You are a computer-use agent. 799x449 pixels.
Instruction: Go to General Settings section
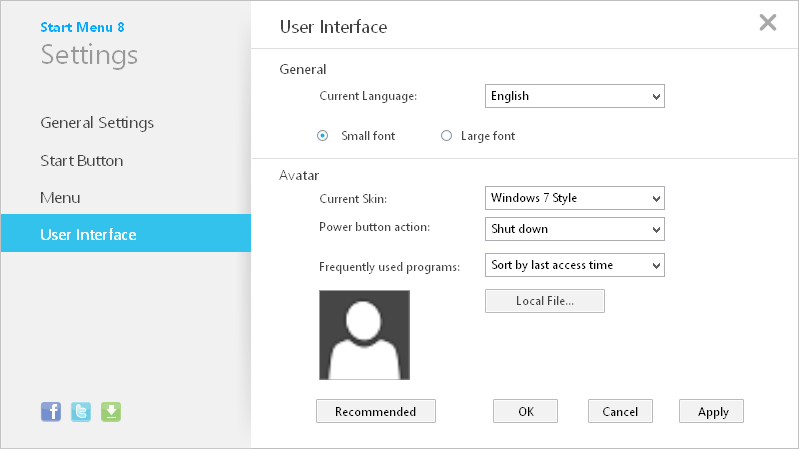(97, 123)
